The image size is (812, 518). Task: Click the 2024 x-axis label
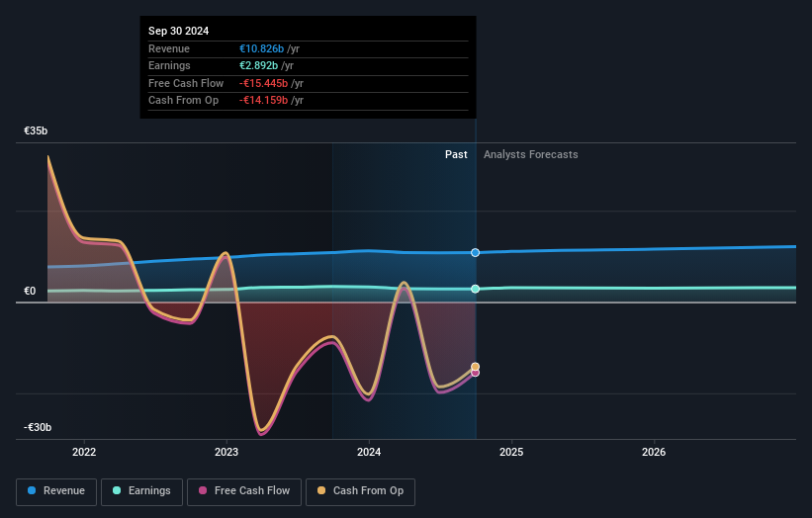(369, 452)
